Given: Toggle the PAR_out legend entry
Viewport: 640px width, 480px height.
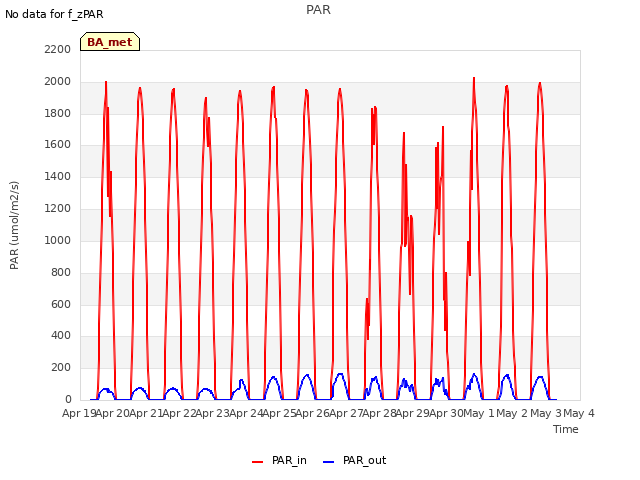Looking at the screenshot, I should (354, 460).
